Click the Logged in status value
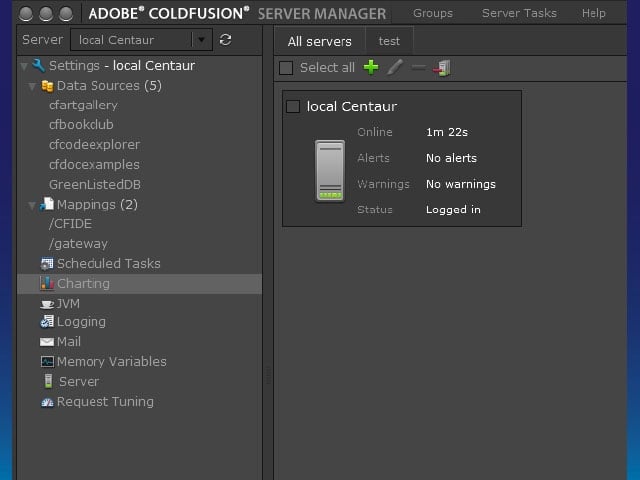This screenshot has height=480, width=640. 453,209
